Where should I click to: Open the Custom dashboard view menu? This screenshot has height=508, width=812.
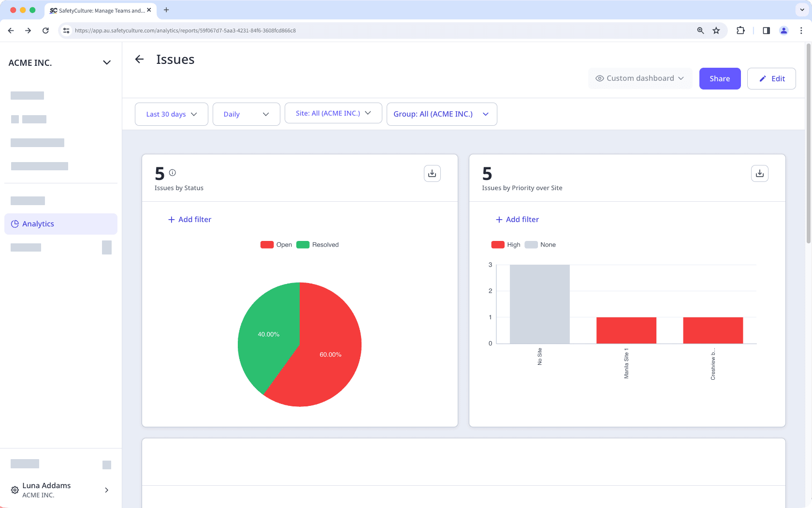coord(640,78)
